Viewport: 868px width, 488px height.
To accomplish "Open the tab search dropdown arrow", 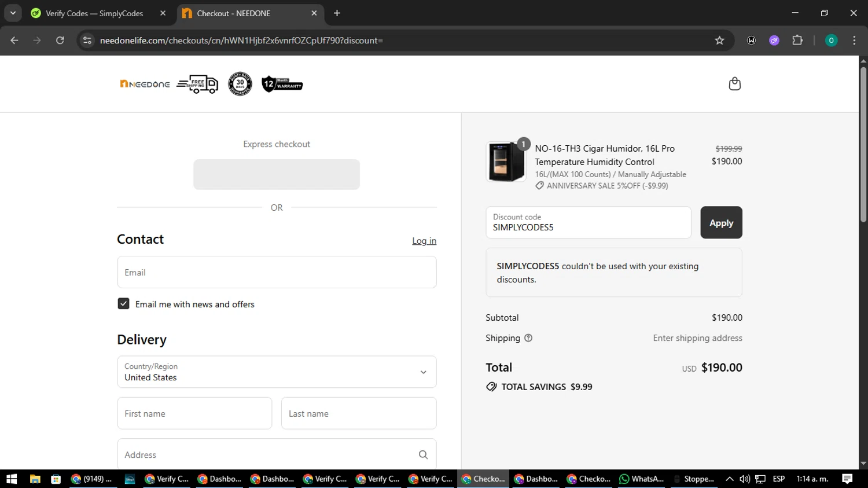I will 13,13.
